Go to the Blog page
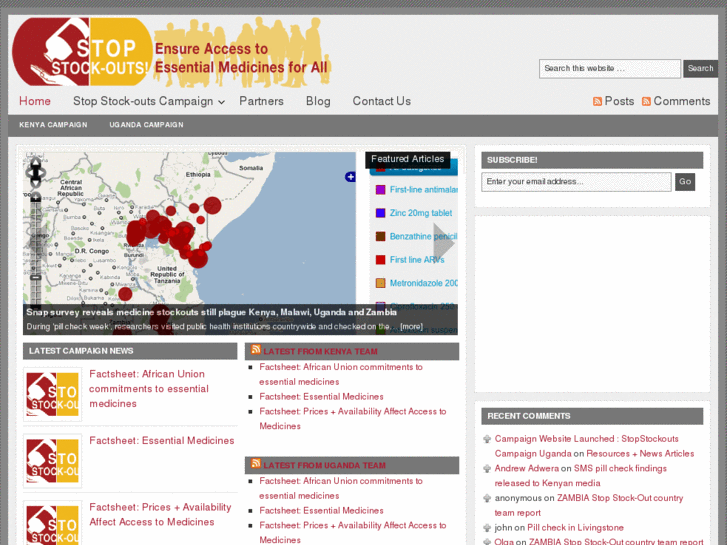This screenshot has height=545, width=727. (x=318, y=101)
